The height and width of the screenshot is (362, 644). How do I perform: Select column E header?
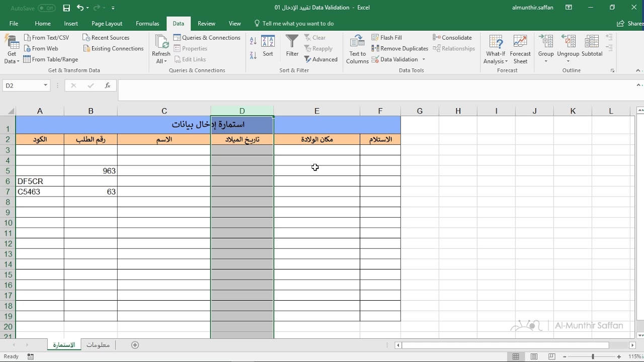(317, 111)
